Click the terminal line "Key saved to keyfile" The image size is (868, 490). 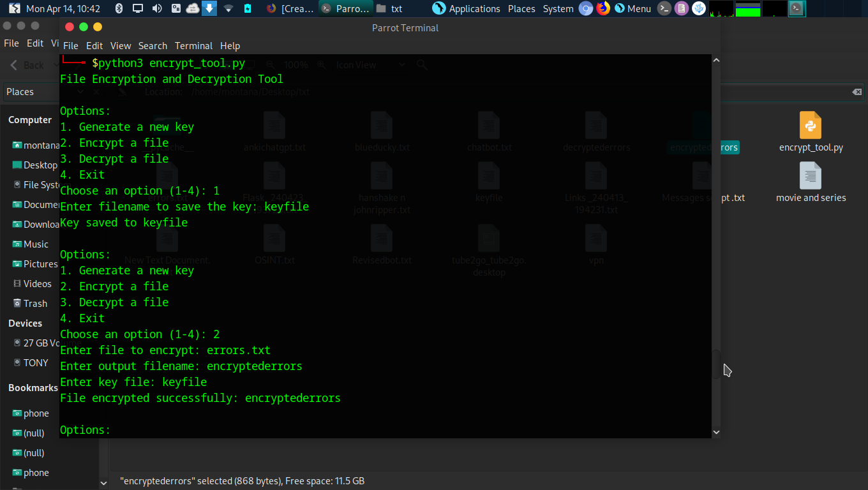pos(124,223)
